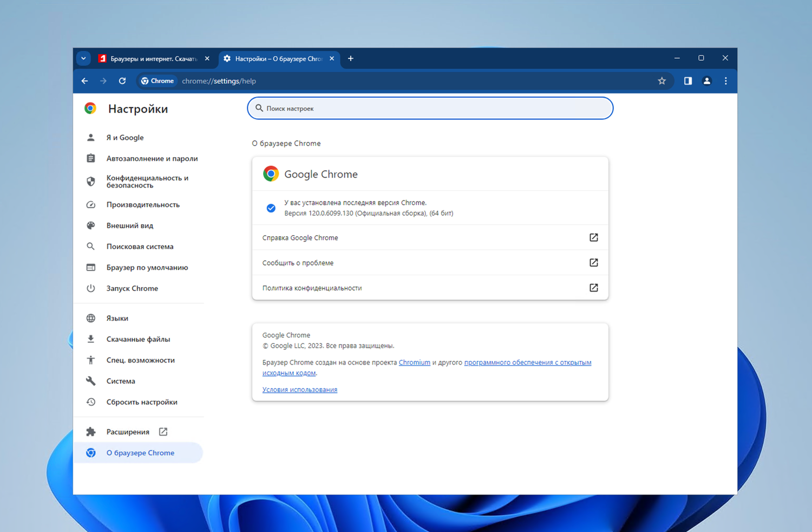The width and height of the screenshot is (812, 532).
Task: Open Chrome's three-dot main menu
Action: [x=726, y=81]
